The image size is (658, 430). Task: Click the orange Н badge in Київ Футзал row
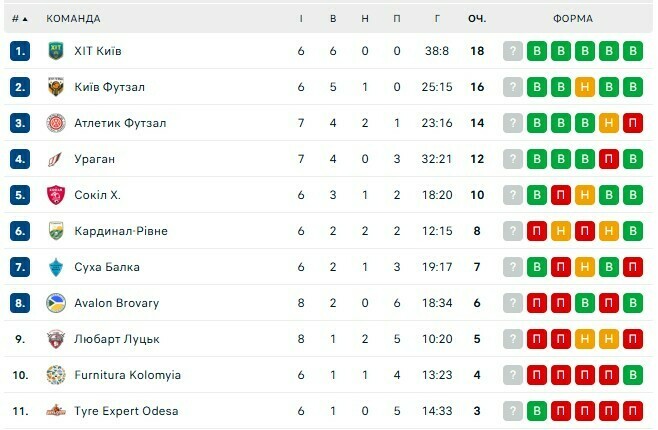click(585, 87)
